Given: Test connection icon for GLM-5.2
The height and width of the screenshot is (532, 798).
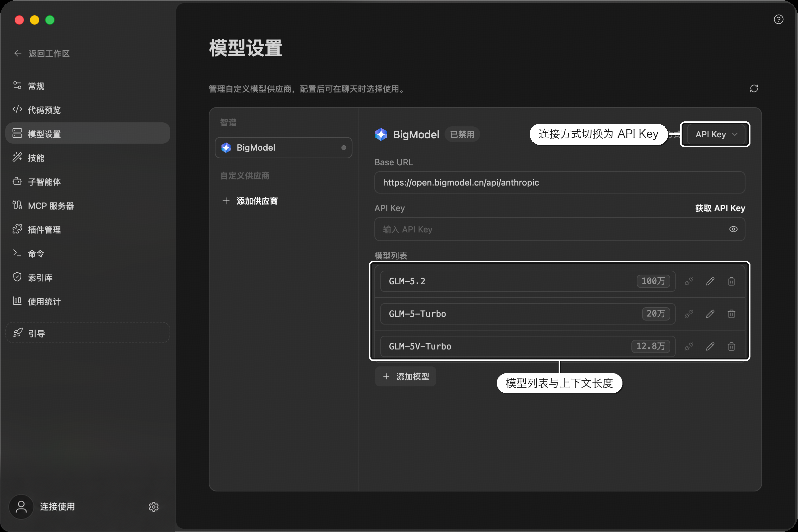Looking at the screenshot, I should [x=688, y=281].
